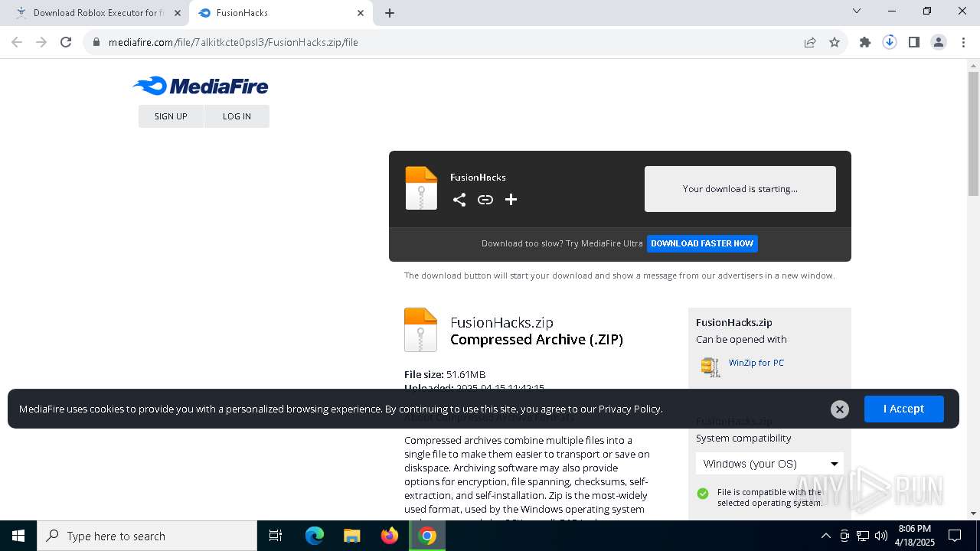This screenshot has width=980, height=551.
Task: Click the MediaFire logo
Action: tap(201, 86)
